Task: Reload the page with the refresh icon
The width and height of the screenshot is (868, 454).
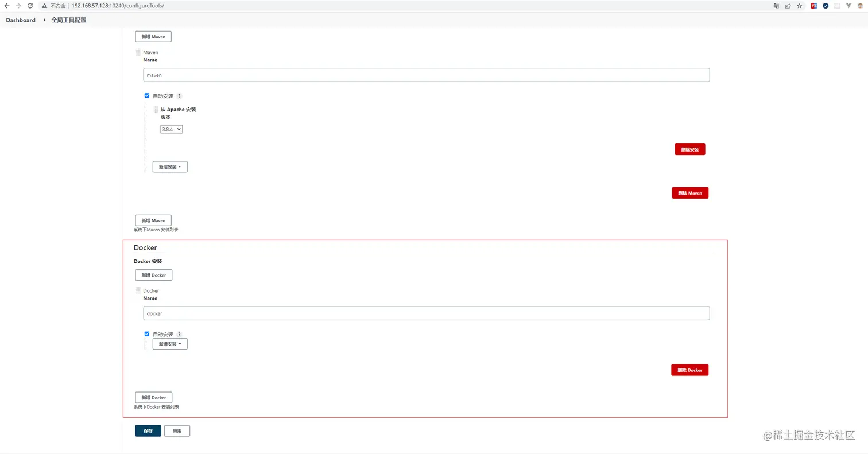Action: coord(30,6)
